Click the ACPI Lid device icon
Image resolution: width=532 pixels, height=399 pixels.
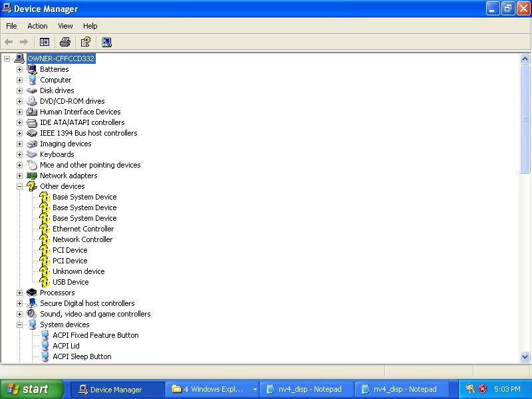[45, 346]
